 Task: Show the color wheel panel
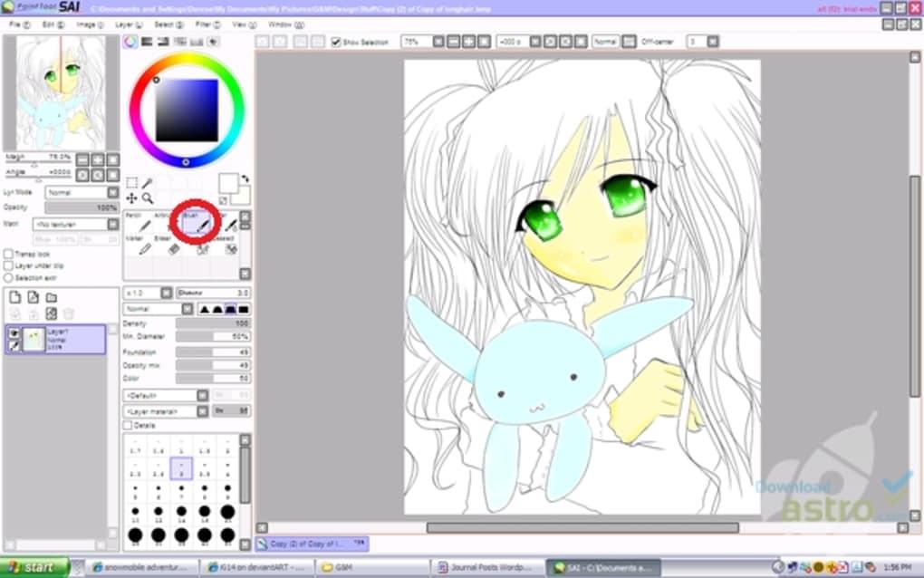click(130, 42)
